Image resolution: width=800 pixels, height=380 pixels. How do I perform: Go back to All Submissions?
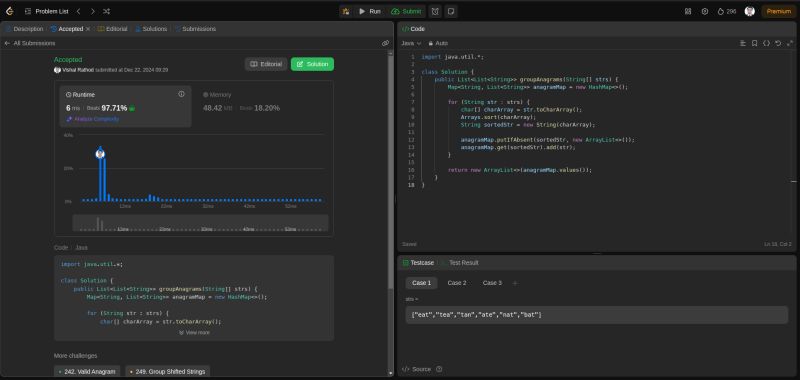click(x=30, y=43)
